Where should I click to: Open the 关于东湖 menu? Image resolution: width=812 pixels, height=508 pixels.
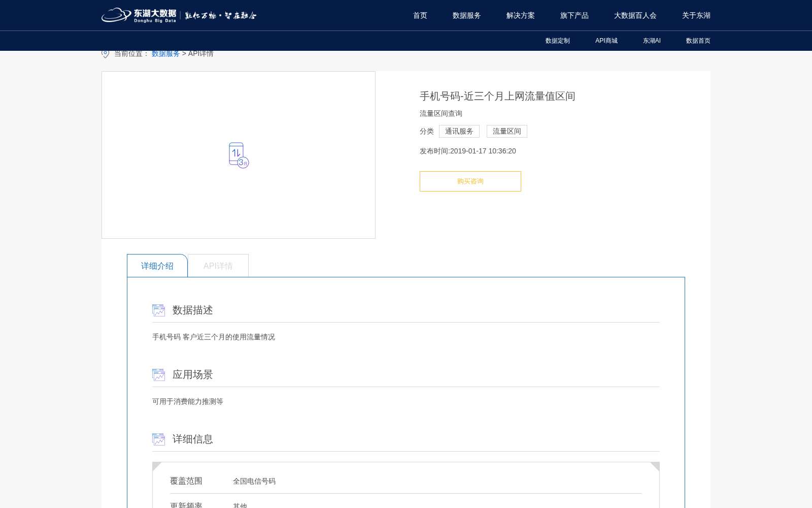click(696, 15)
